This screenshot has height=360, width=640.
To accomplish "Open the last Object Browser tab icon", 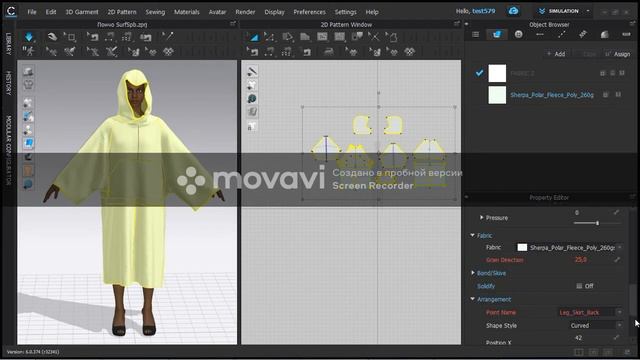I will [x=626, y=34].
